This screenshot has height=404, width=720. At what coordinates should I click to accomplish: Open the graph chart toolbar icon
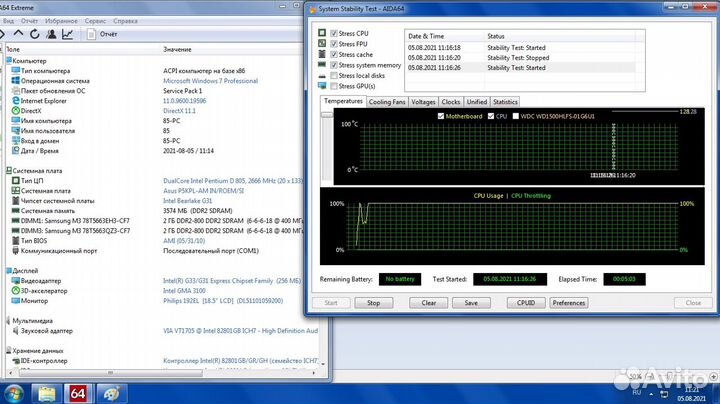click(x=68, y=34)
